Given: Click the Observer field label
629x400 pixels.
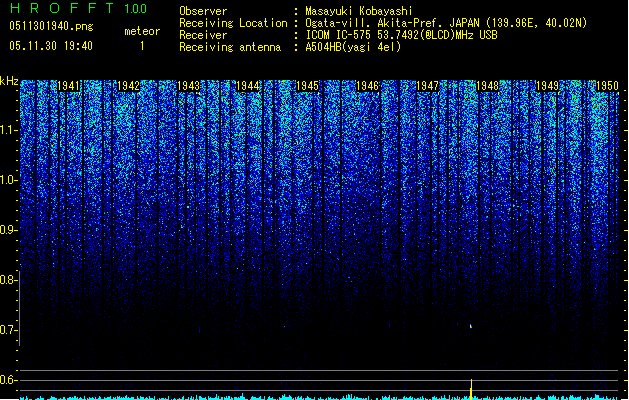Looking at the screenshot, I should tap(203, 11).
